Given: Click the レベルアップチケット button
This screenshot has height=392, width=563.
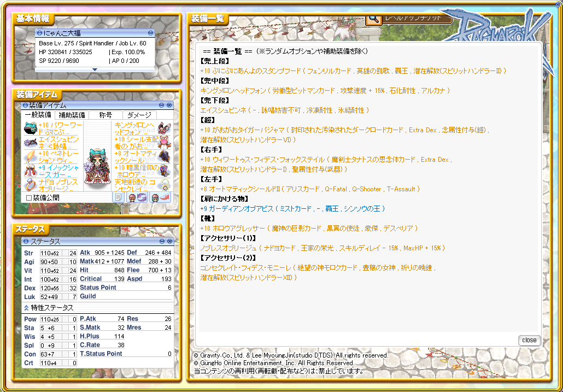Looking at the screenshot, I should click(x=417, y=18).
